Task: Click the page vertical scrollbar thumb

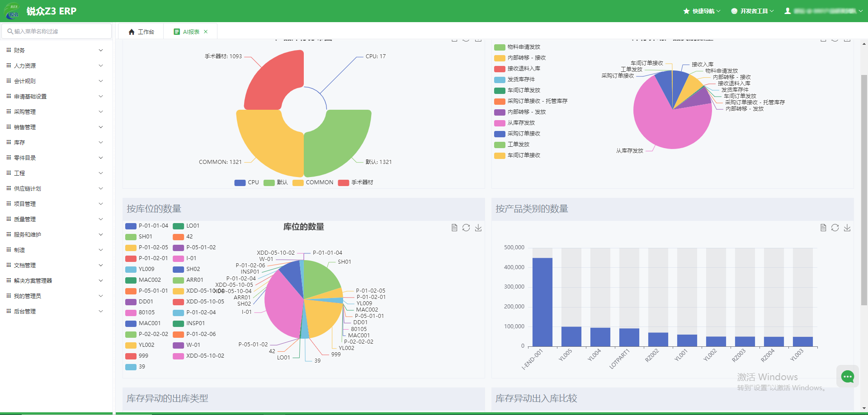Action: coord(864,190)
